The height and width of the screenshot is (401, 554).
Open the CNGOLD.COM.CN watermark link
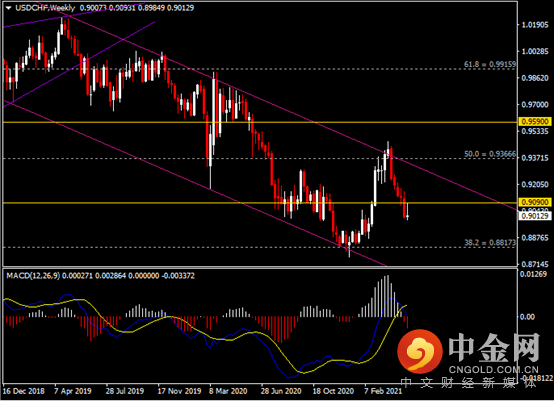click(x=494, y=370)
